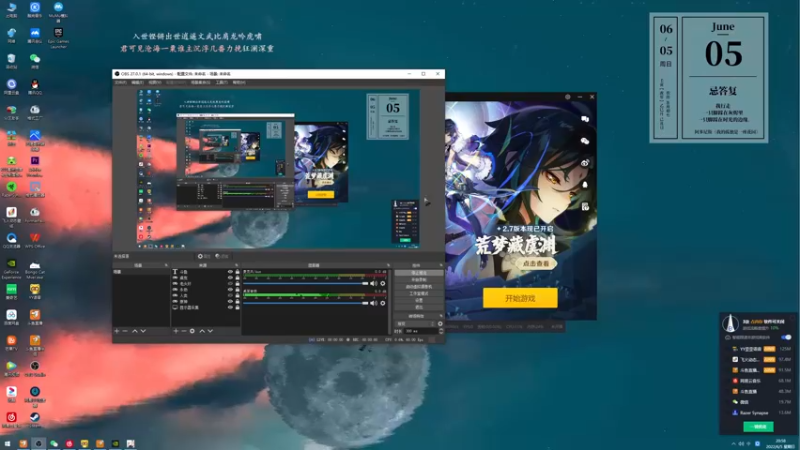This screenshot has height=450, width=800.
Task: Adjust the transition duration stepper arrows
Action: click(x=441, y=331)
